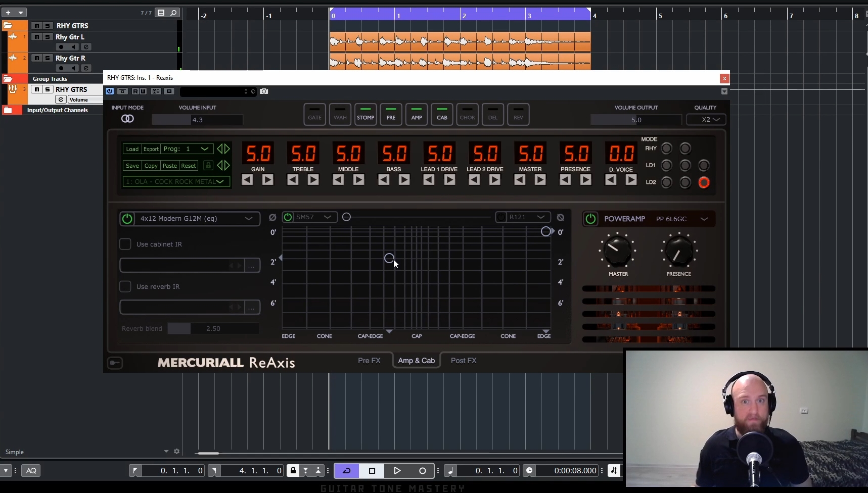
Task: Bypass the Reaxis plugin with power icon
Action: point(110,91)
